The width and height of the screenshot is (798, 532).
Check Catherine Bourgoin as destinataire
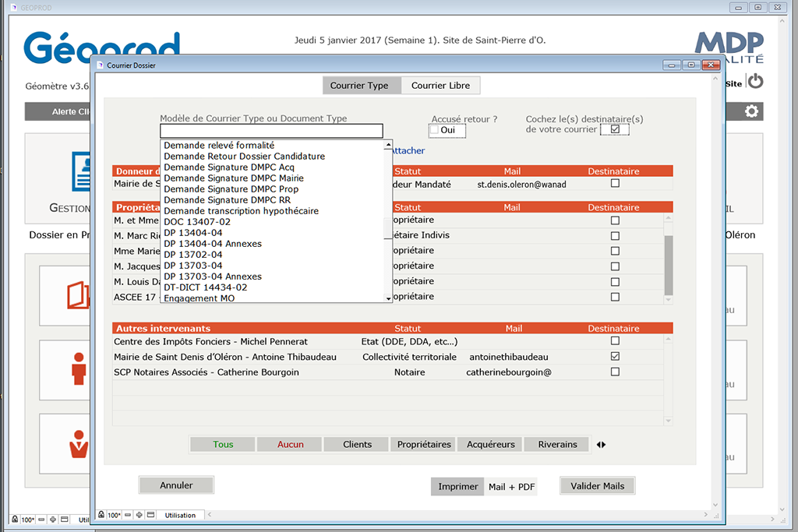615,372
